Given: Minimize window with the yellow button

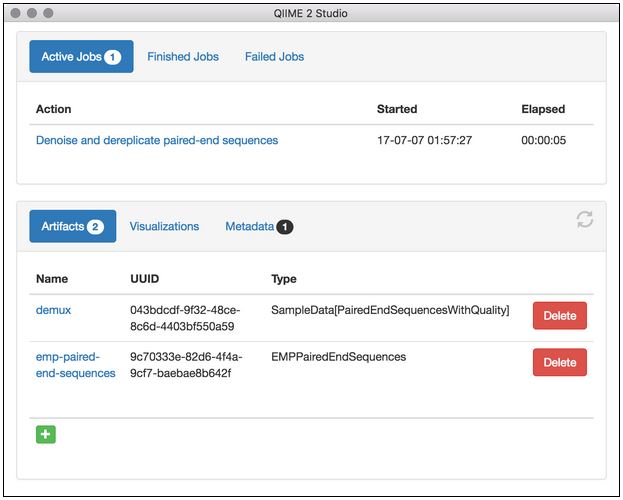Looking at the screenshot, I should (32, 14).
